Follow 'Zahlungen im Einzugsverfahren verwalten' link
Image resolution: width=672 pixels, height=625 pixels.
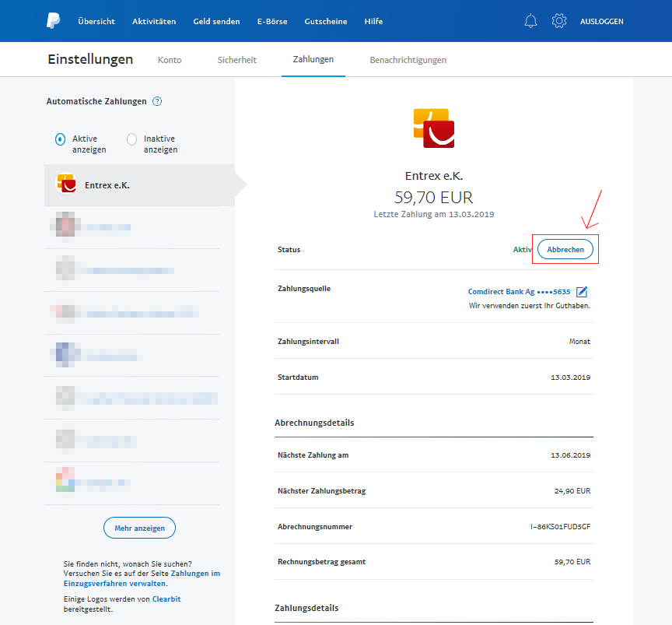point(142,578)
